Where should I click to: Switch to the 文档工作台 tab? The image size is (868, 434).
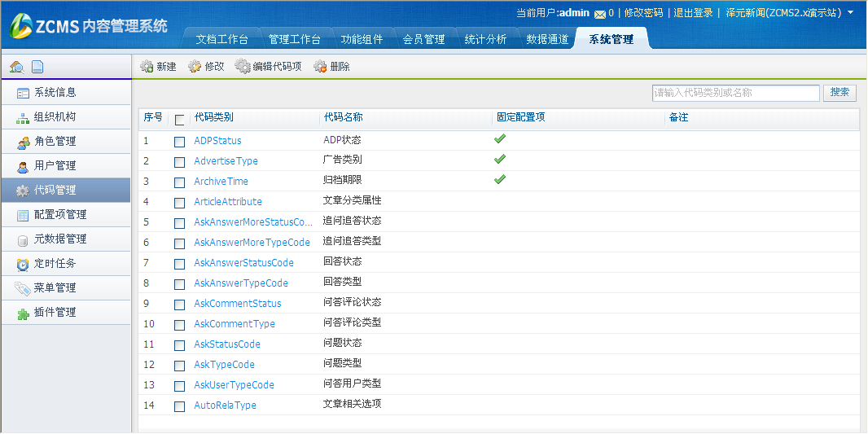[x=222, y=39]
